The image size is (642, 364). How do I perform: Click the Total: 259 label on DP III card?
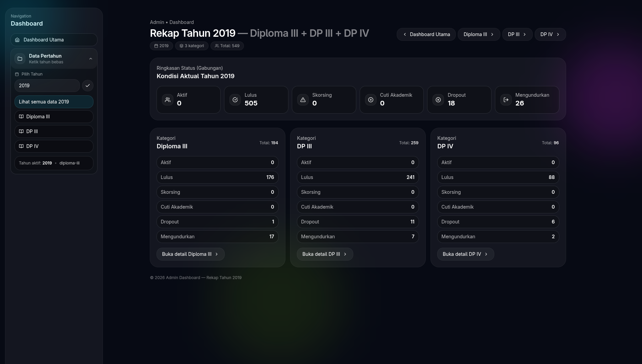click(x=409, y=143)
